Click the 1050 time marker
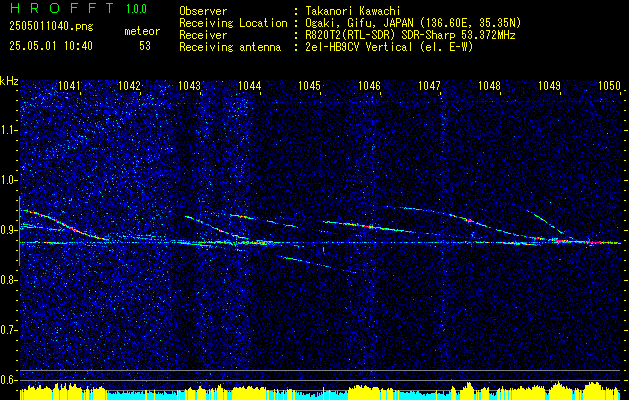The image size is (629, 400). pos(609,85)
